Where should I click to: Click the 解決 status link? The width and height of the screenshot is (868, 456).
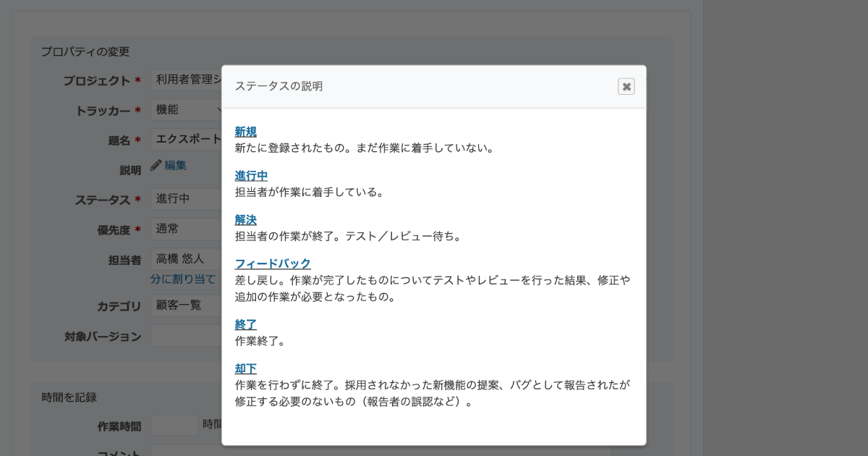click(x=245, y=220)
